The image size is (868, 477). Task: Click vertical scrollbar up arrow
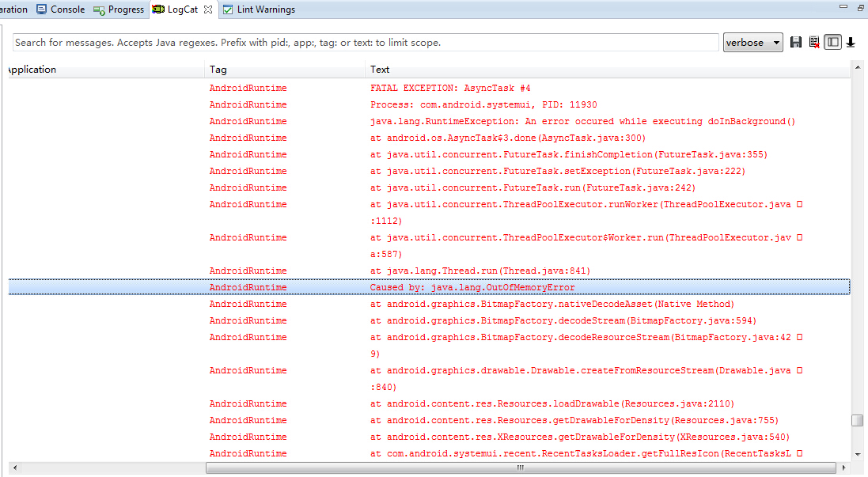point(858,67)
